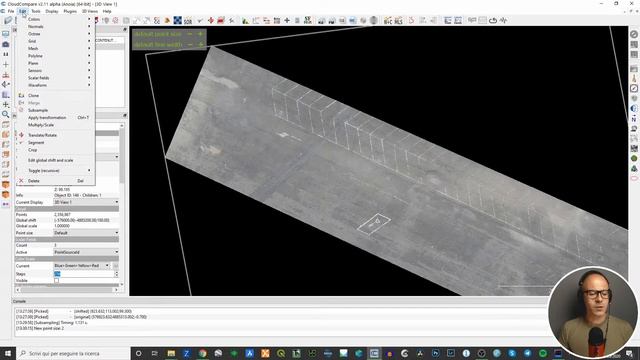640x360 pixels.
Task: Open the Display menu
Action: tap(52, 11)
